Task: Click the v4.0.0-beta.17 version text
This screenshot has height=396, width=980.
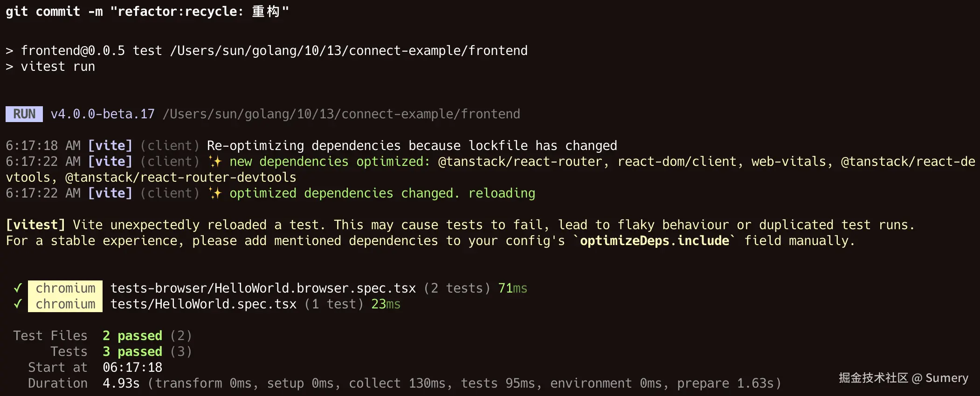Action: coord(103,114)
